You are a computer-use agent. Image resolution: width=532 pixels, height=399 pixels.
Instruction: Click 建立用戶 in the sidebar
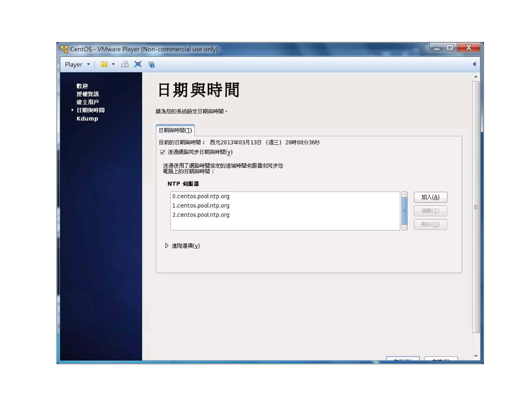point(88,102)
